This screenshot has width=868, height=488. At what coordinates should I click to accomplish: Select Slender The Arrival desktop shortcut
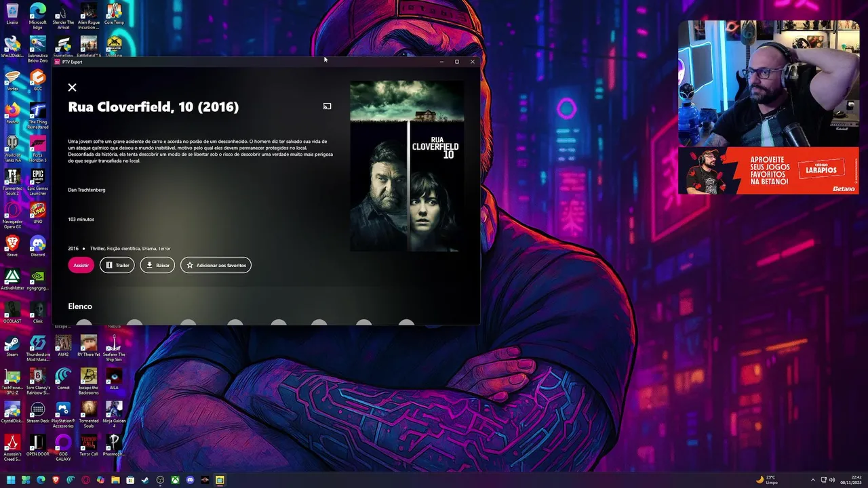tap(63, 16)
